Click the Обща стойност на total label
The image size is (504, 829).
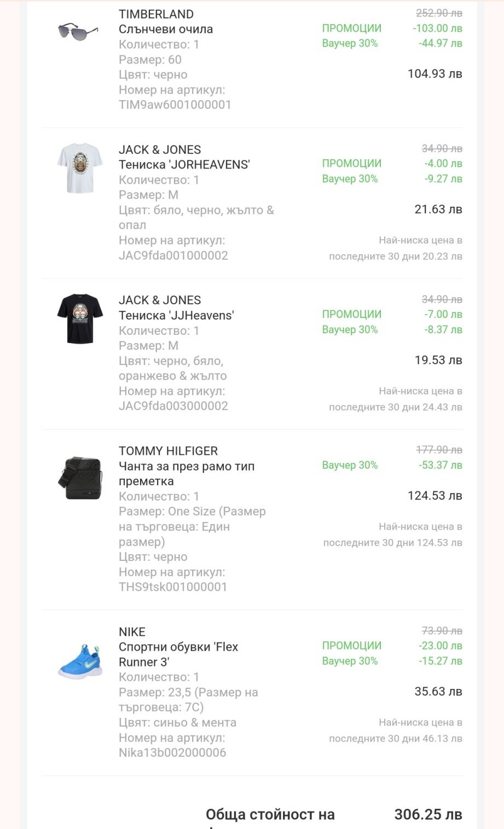tap(270, 815)
